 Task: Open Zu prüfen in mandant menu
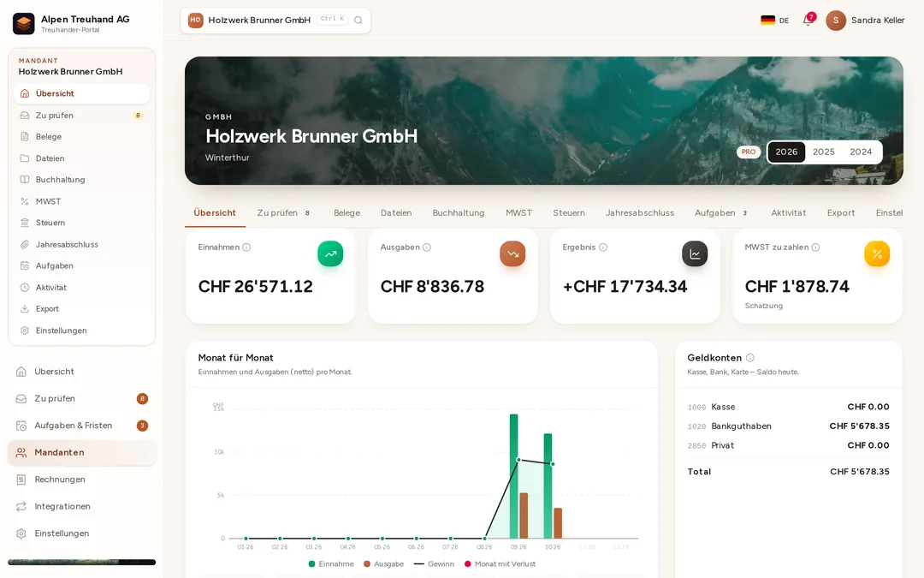(82, 115)
